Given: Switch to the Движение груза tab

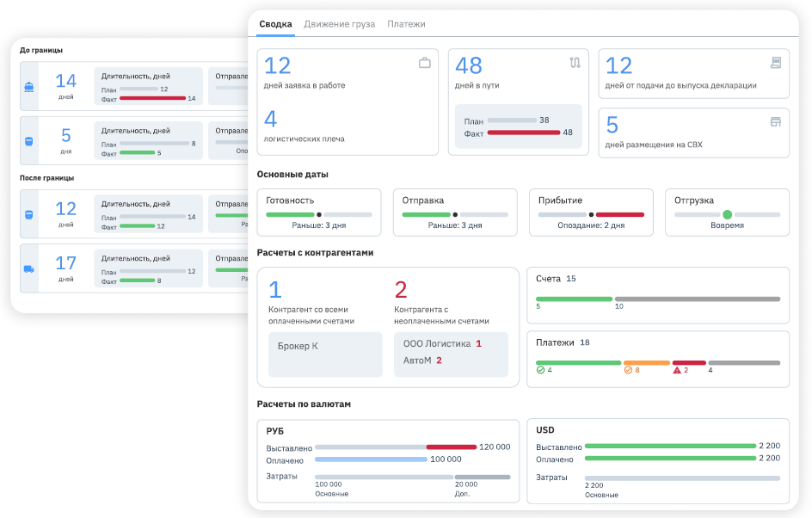Looking at the screenshot, I should [340, 24].
